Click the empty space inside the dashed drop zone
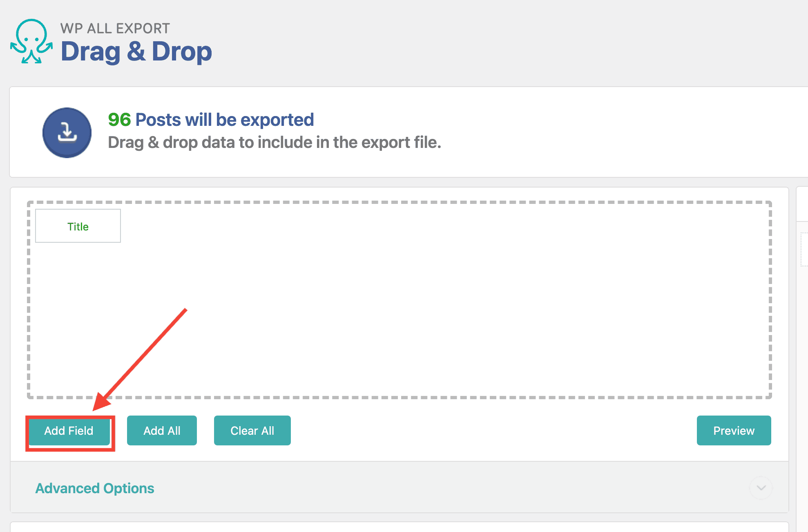Screen dimensions: 808x532 [x=399, y=302]
